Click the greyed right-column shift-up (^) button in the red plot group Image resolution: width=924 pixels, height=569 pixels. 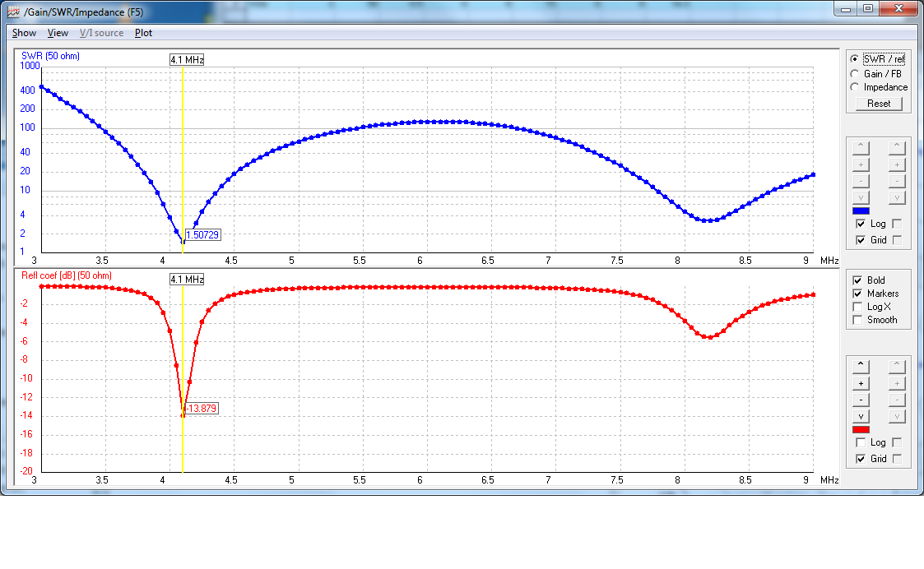tap(897, 366)
